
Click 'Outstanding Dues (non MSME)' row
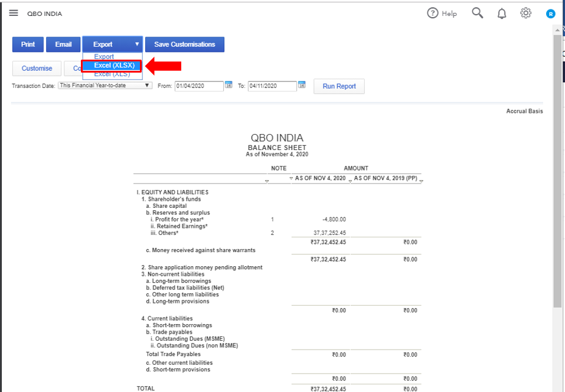tap(194, 346)
